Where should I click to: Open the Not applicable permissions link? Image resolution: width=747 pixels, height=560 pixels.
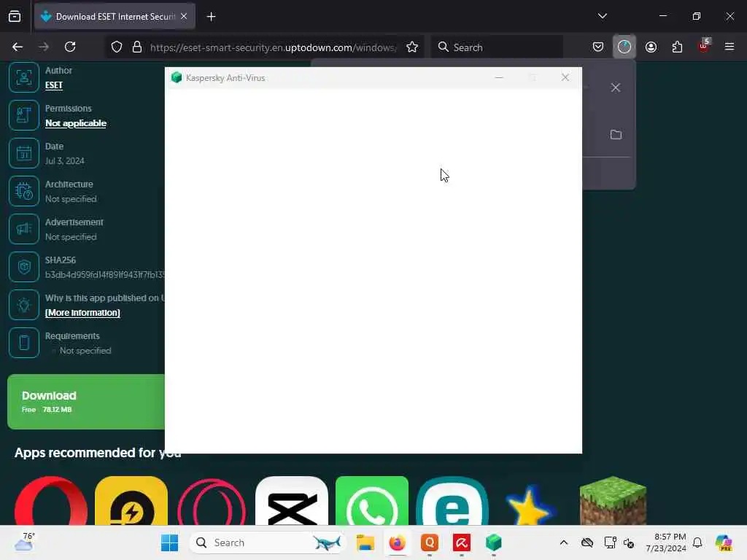(x=76, y=123)
